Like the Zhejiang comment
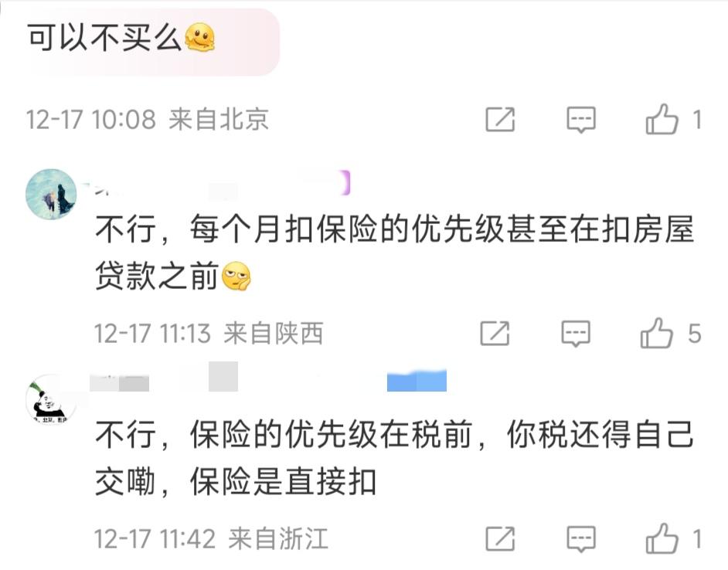This screenshot has width=728, height=570. pos(662,538)
